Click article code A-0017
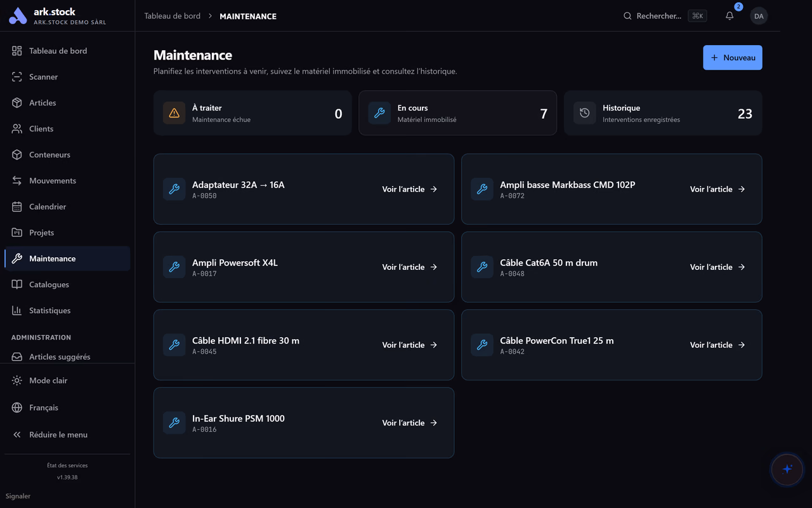This screenshot has width=812, height=508. (204, 274)
